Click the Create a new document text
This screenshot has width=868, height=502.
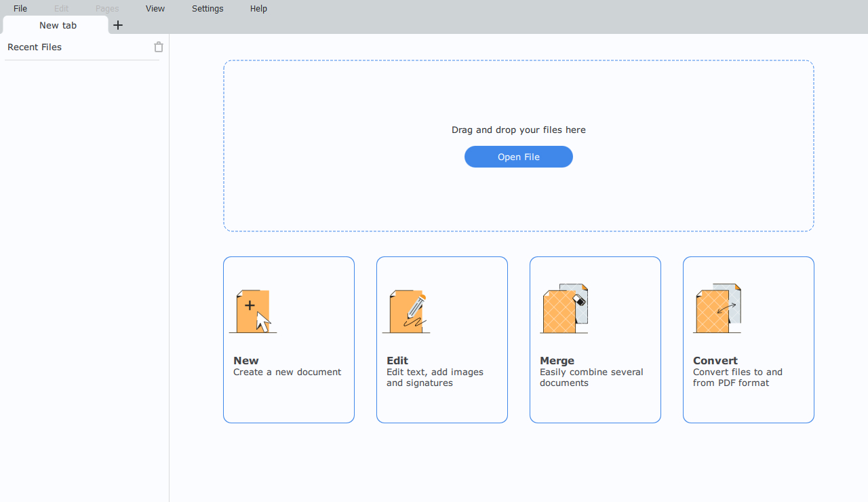287,372
